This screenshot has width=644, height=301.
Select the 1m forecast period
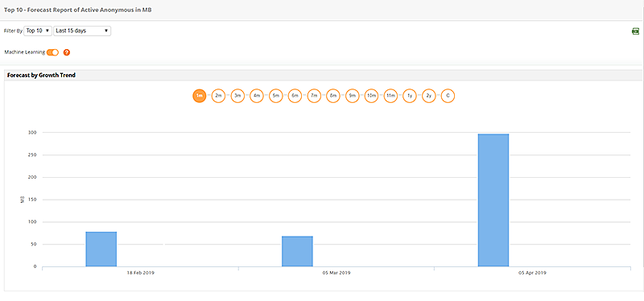tap(199, 96)
